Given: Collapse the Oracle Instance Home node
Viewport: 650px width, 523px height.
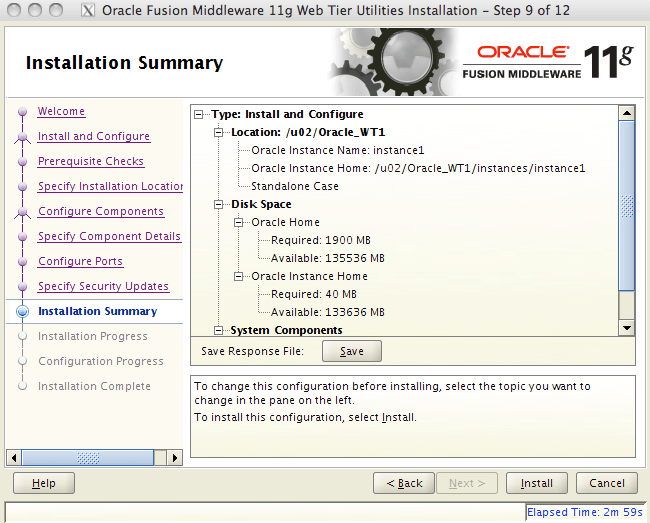Looking at the screenshot, I should click(x=238, y=276).
